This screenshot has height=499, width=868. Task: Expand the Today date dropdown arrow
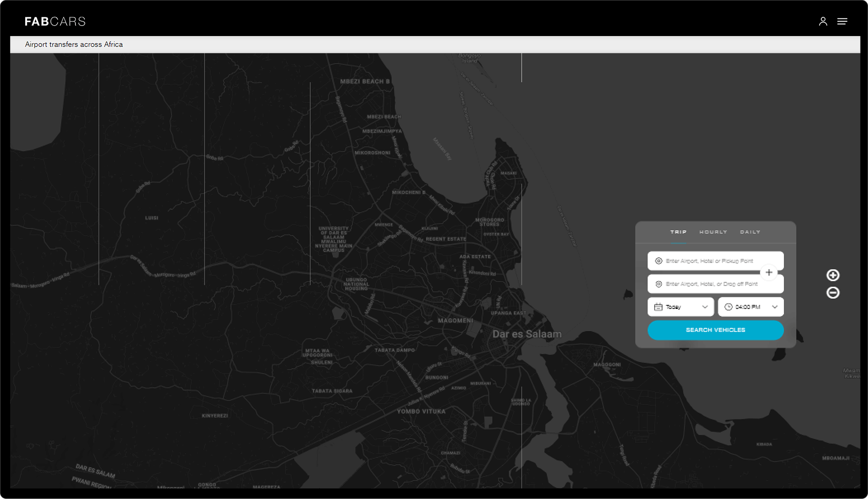[x=705, y=307]
